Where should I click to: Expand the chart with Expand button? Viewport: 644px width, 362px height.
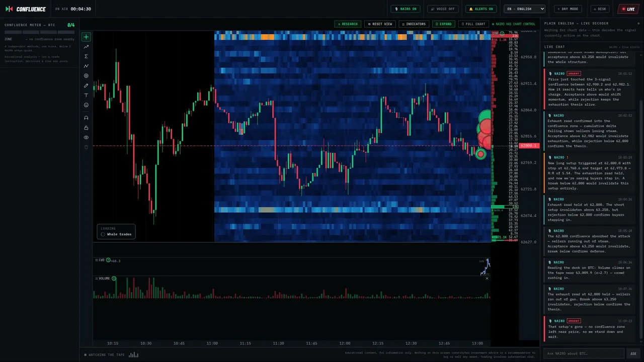[x=444, y=24]
